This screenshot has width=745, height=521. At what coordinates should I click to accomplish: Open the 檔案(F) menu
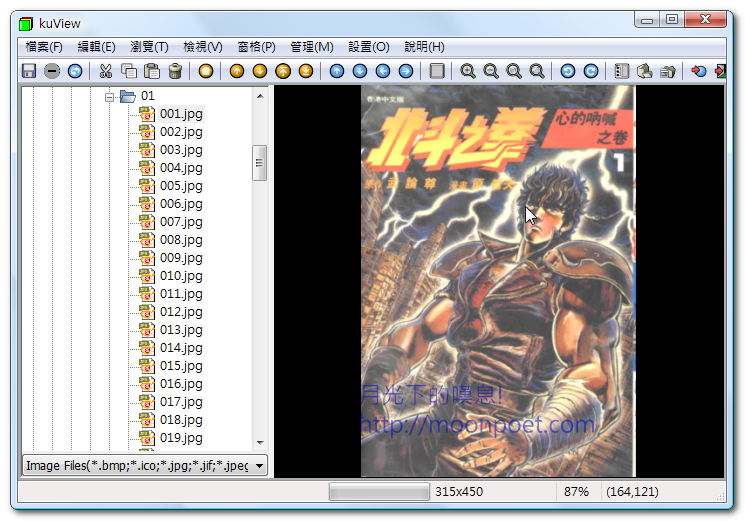43,47
